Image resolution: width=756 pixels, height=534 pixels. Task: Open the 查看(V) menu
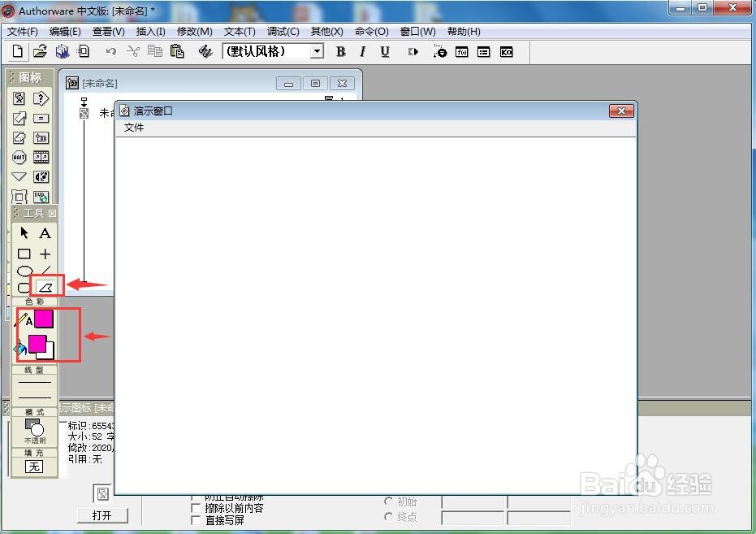pyautogui.click(x=109, y=32)
